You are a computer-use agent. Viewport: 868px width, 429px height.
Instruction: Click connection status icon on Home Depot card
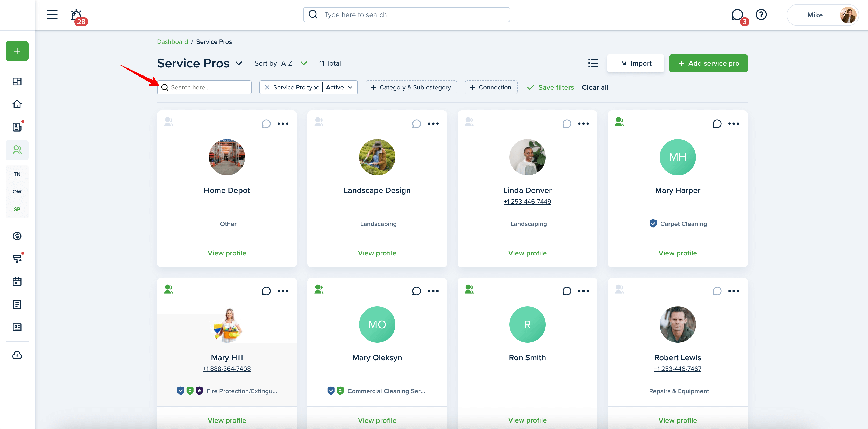169,122
